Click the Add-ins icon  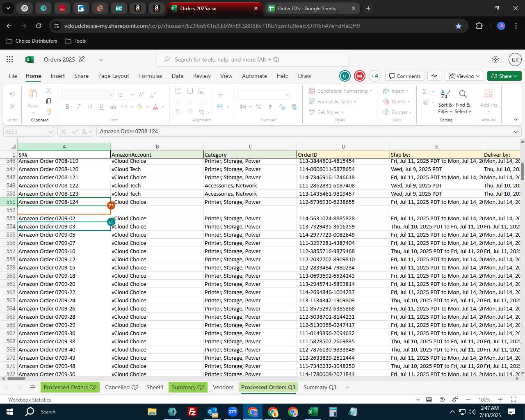pos(488,94)
